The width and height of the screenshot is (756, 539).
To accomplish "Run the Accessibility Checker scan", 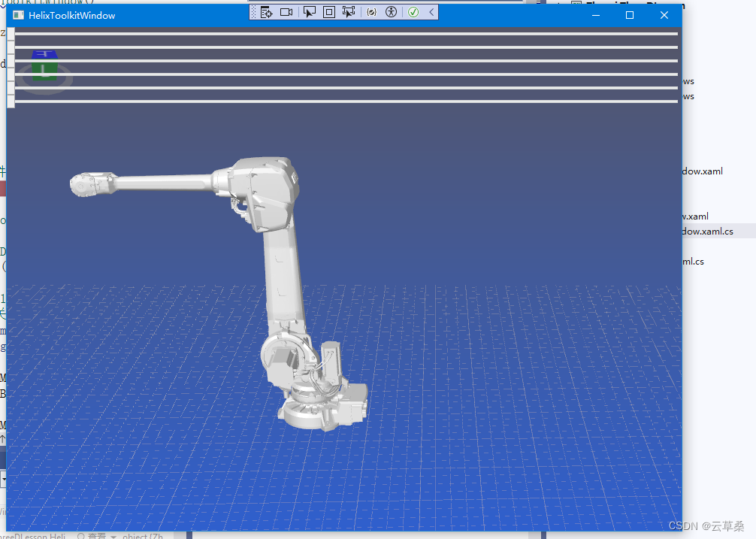I will pos(390,12).
